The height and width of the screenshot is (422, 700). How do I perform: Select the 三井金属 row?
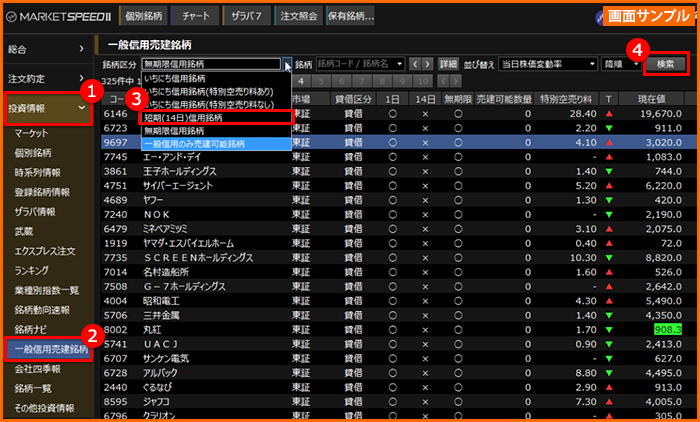click(x=400, y=315)
